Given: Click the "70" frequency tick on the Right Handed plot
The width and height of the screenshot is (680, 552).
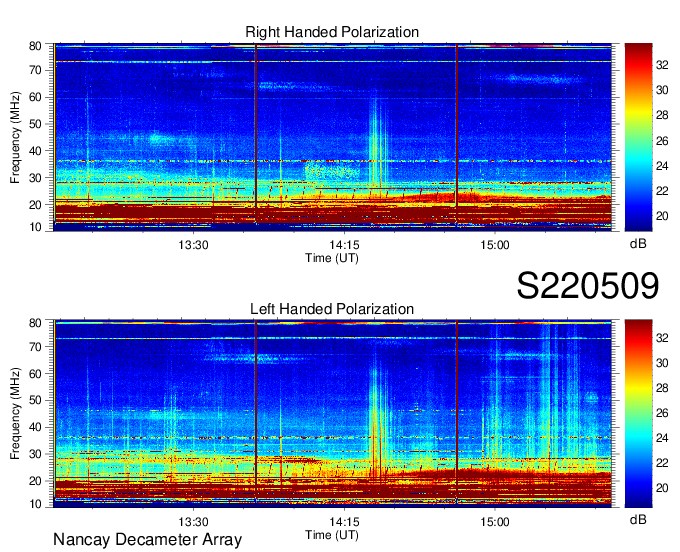Looking at the screenshot, I should (x=36, y=70).
